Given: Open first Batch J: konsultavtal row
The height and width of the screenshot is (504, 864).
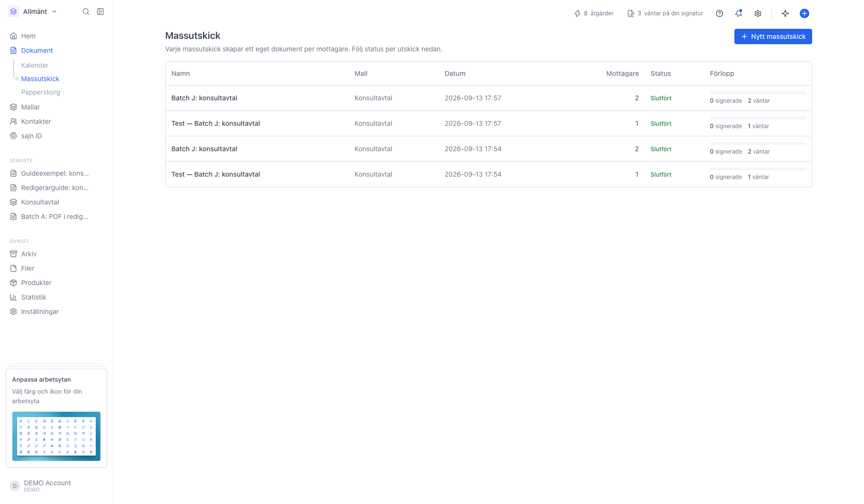Looking at the screenshot, I should click(x=488, y=98).
